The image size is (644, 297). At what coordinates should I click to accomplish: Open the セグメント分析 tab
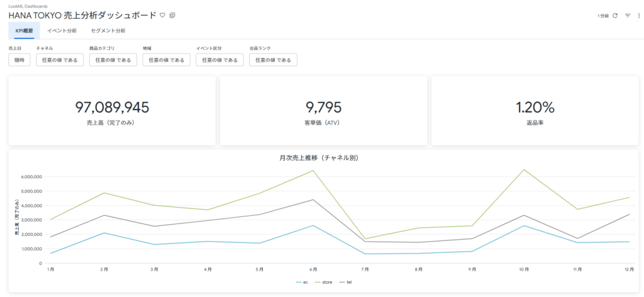108,31
